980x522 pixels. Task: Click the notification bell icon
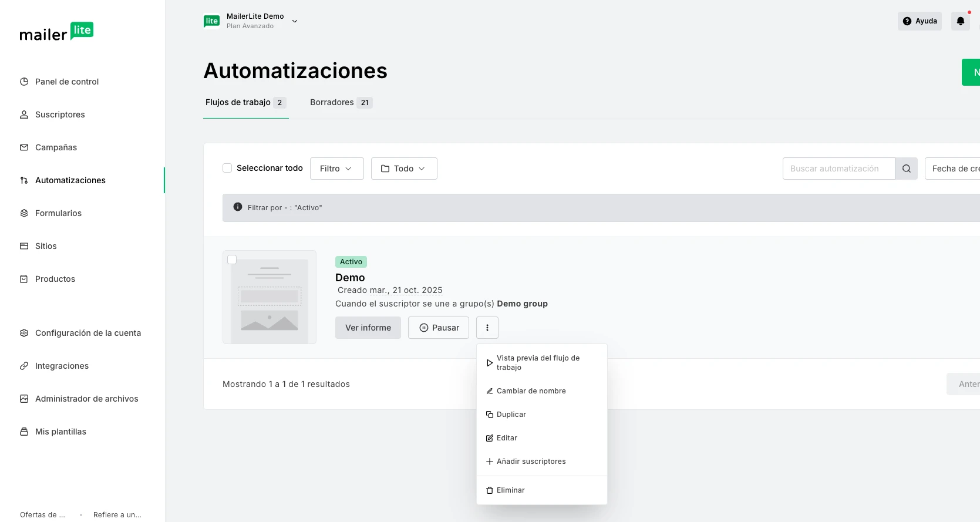point(960,21)
